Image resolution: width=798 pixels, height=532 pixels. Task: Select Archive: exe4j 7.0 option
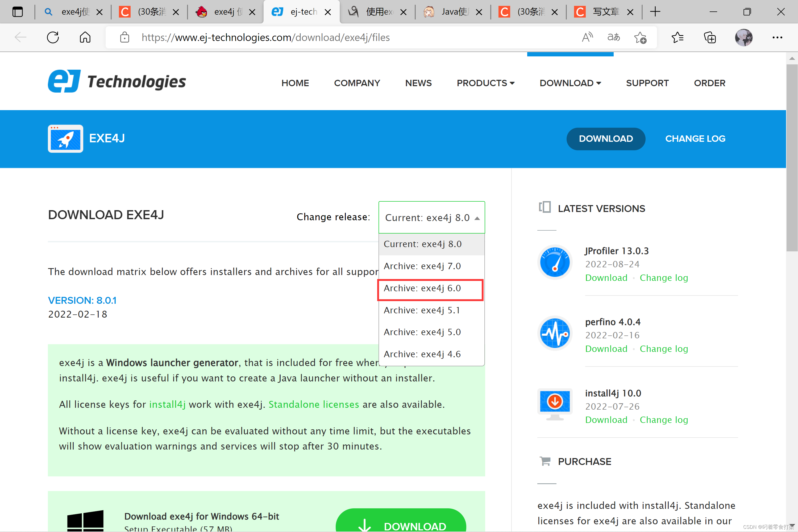431,266
